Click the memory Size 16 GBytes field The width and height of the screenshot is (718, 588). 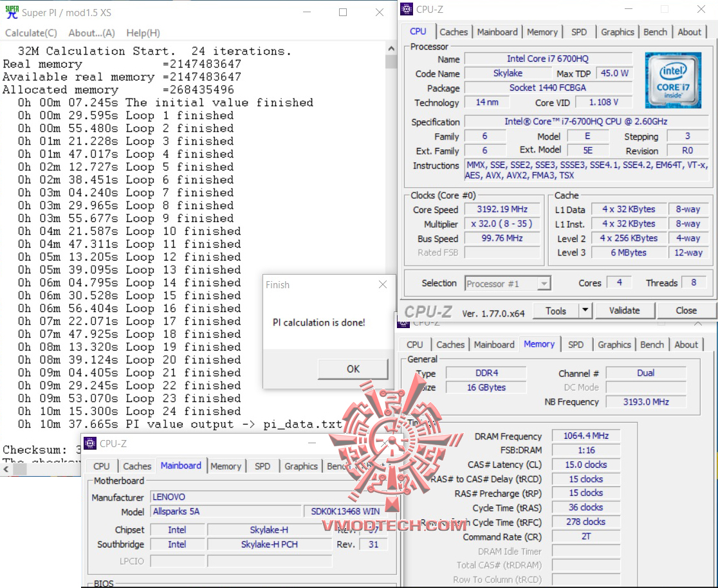486,387
